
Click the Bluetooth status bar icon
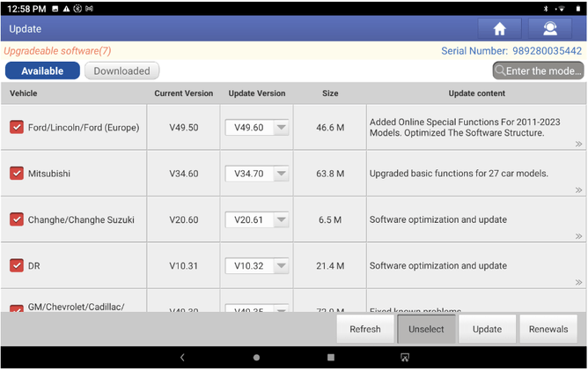tap(546, 9)
